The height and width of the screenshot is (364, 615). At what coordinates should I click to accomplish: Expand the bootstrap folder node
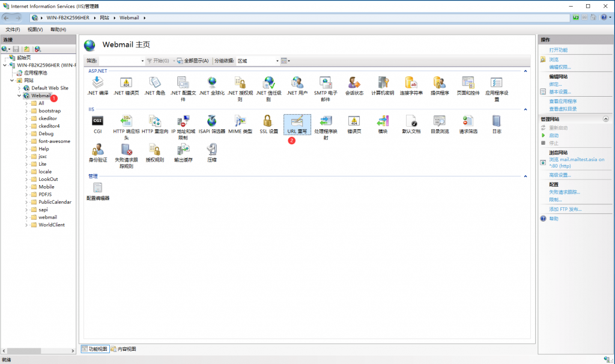(26, 111)
